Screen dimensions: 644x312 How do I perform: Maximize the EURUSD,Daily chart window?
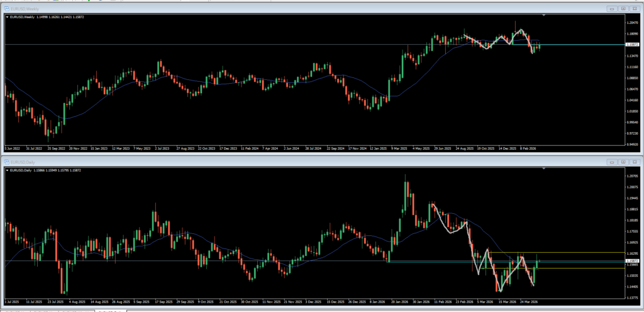623,161
